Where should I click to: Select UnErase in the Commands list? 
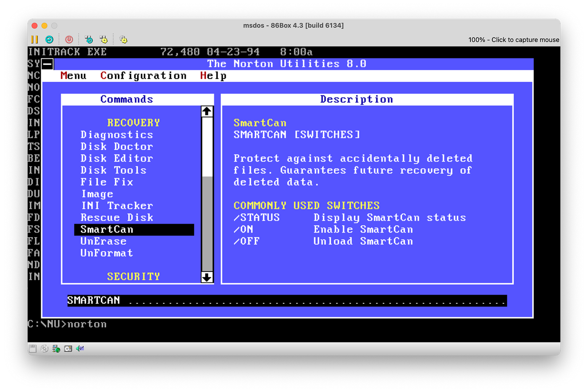(103, 241)
